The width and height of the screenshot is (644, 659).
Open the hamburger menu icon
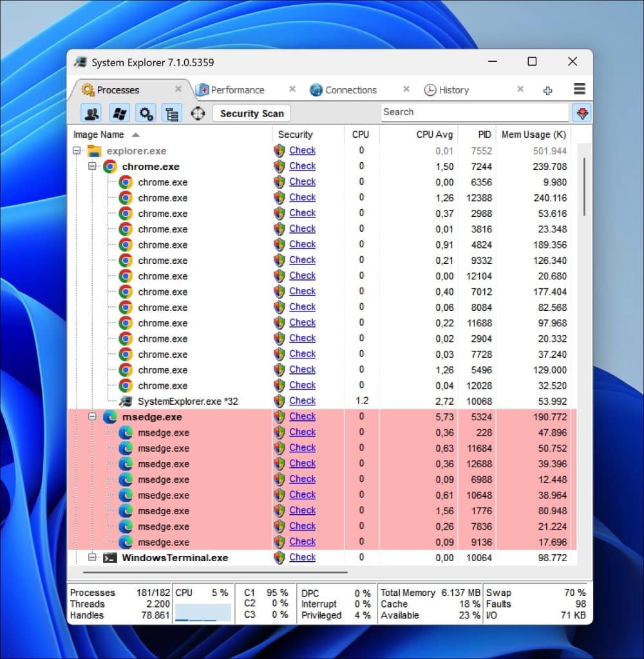[579, 89]
